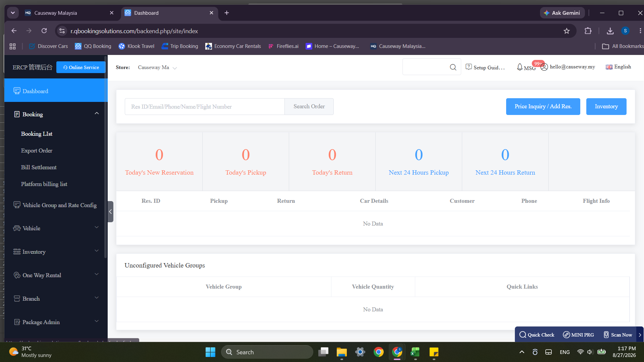Viewport: 644px width, 362px height.
Task: Open Chrome extensions puzzle icon
Action: click(588, 31)
